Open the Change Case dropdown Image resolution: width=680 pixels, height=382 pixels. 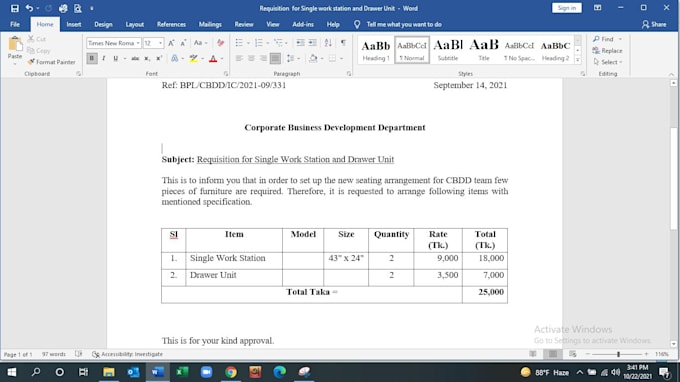(200, 43)
